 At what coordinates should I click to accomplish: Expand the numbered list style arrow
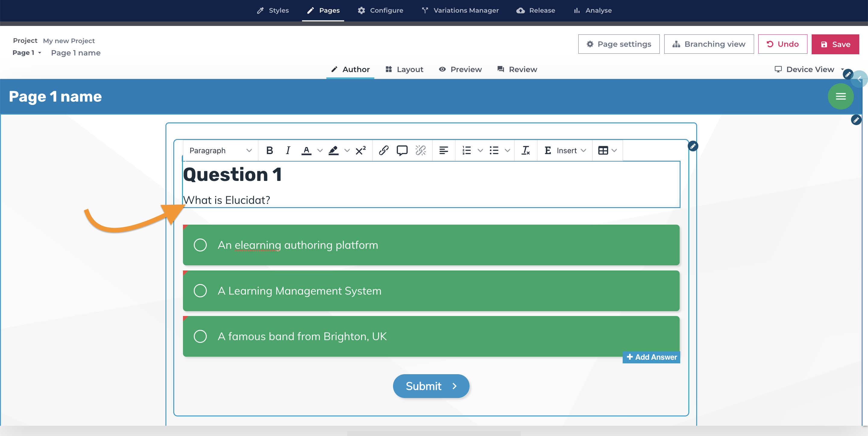pyautogui.click(x=480, y=150)
